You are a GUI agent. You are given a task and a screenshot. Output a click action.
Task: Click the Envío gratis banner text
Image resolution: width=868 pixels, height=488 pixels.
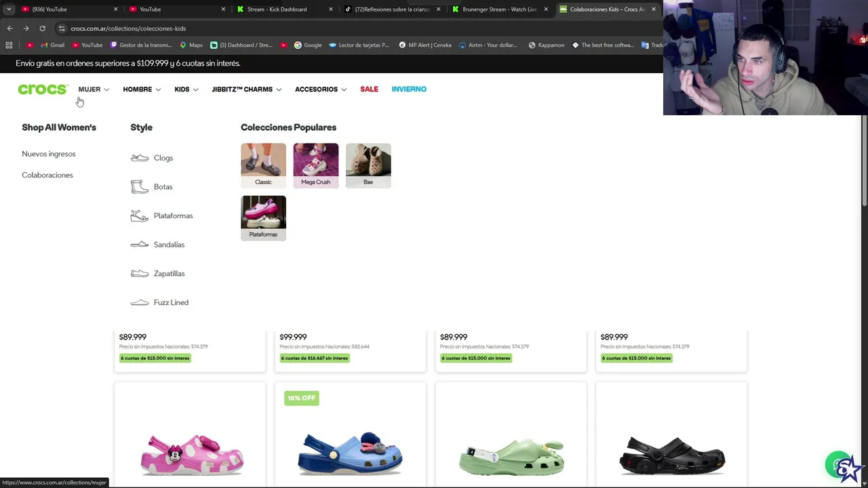[x=128, y=63]
